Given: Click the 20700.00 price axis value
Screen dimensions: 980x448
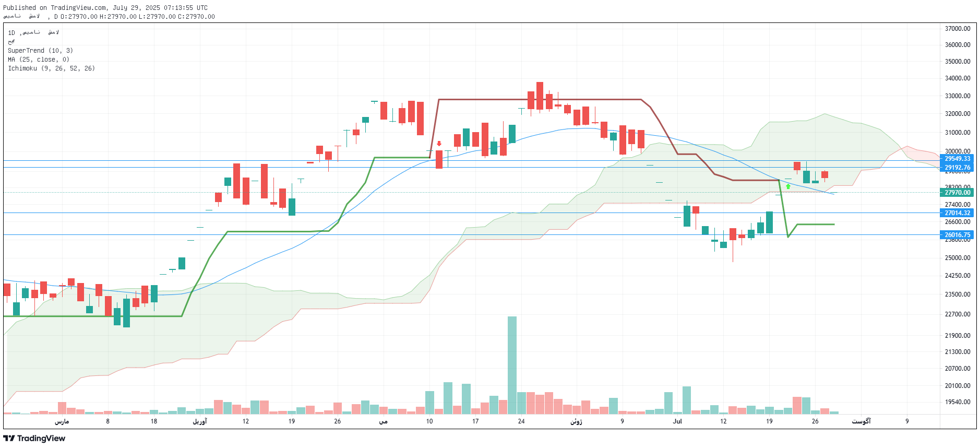Looking at the screenshot, I should pyautogui.click(x=958, y=369).
